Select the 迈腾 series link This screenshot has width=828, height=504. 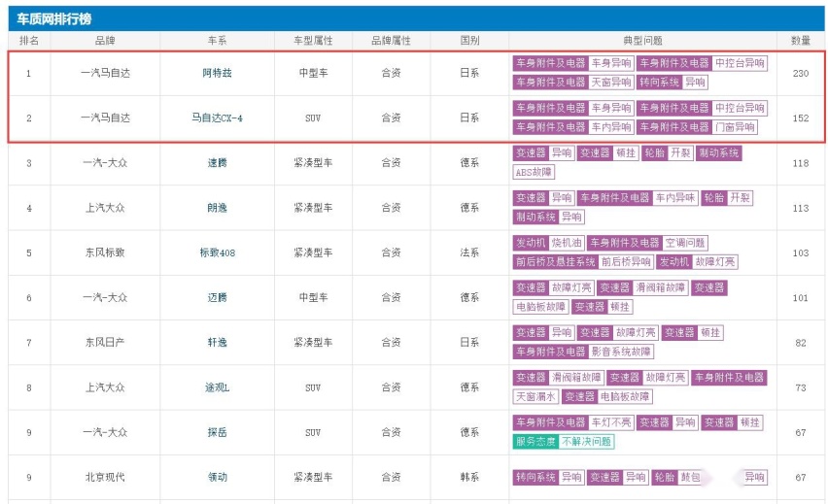pos(217,298)
